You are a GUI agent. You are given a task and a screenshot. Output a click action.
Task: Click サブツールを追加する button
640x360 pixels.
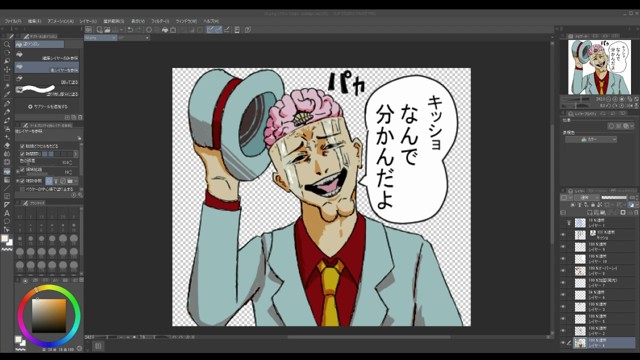tap(48, 107)
